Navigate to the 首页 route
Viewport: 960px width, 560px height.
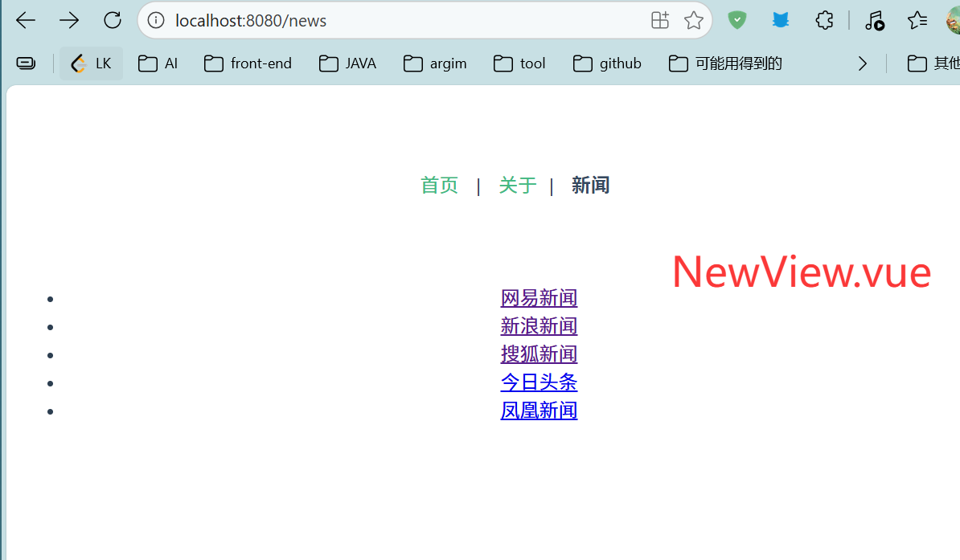coord(439,185)
